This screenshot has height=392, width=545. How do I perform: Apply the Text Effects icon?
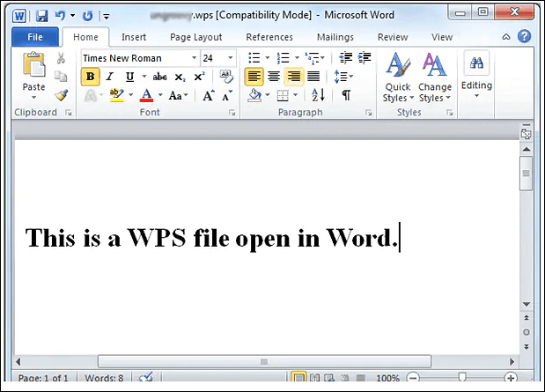coord(91,95)
